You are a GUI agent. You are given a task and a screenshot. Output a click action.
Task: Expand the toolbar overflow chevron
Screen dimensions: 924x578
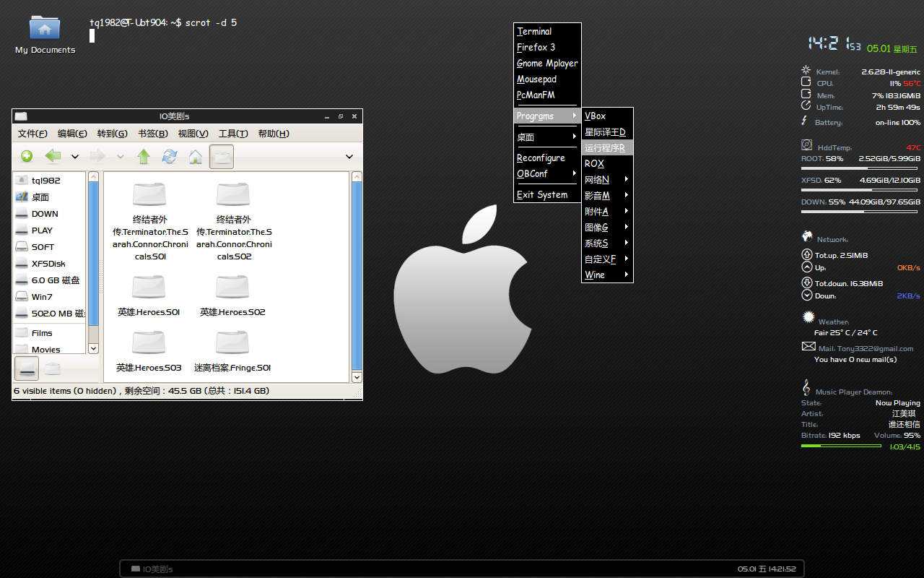coord(349,157)
